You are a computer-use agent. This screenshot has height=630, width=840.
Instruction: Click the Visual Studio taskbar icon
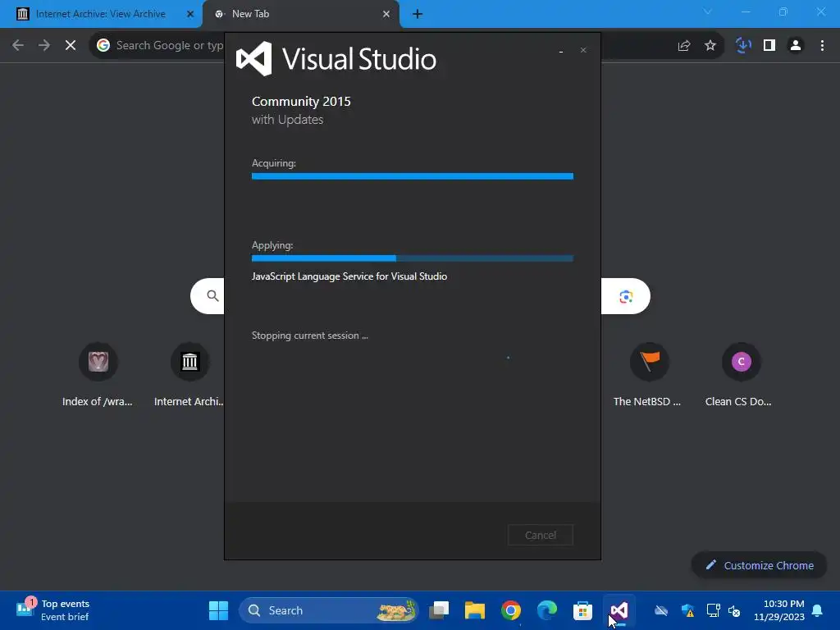pyautogui.click(x=619, y=610)
